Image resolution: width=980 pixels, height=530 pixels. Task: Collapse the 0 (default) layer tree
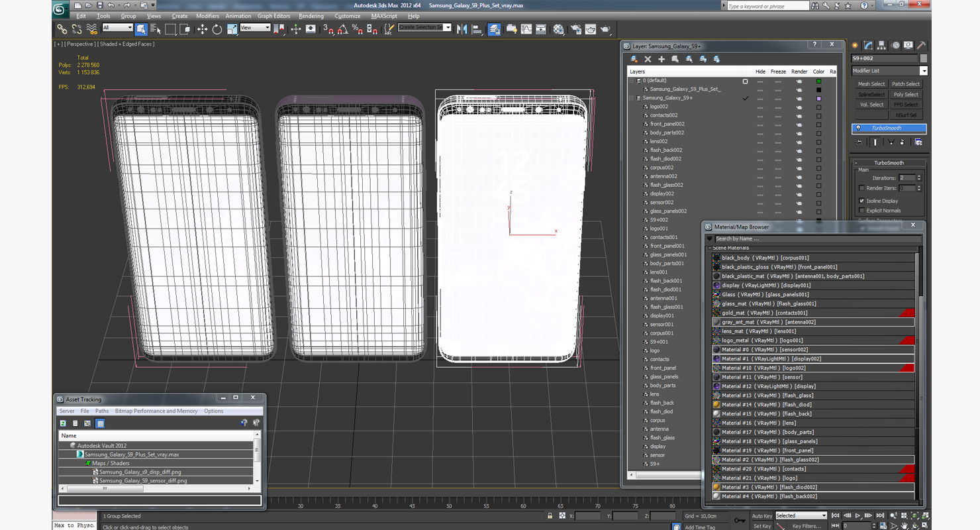(x=632, y=81)
